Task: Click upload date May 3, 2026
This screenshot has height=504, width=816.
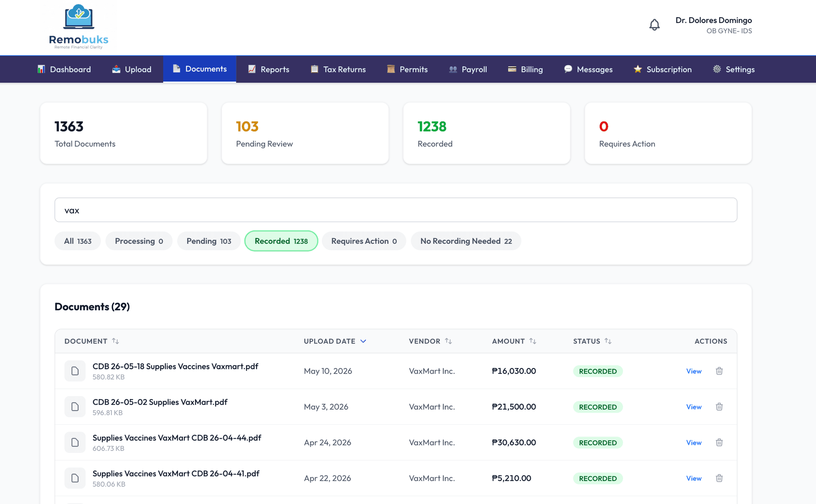Action: pyautogui.click(x=326, y=407)
